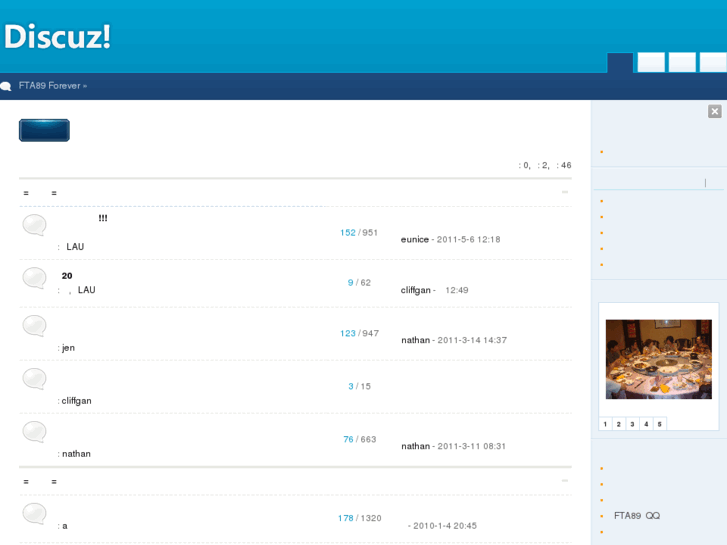Select the dark blue active navigation tab
Viewport: 727px width, 545px height.
pos(620,63)
